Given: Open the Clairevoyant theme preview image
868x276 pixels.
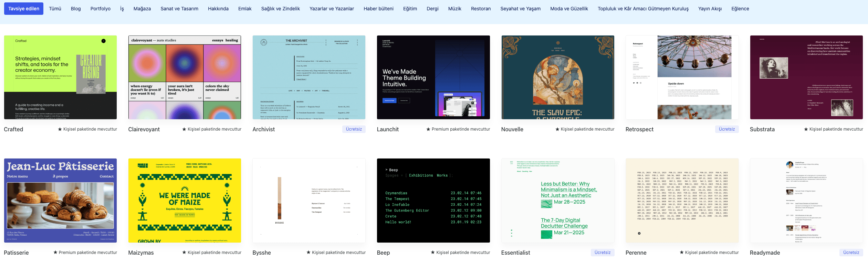Looking at the screenshot, I should click(185, 77).
